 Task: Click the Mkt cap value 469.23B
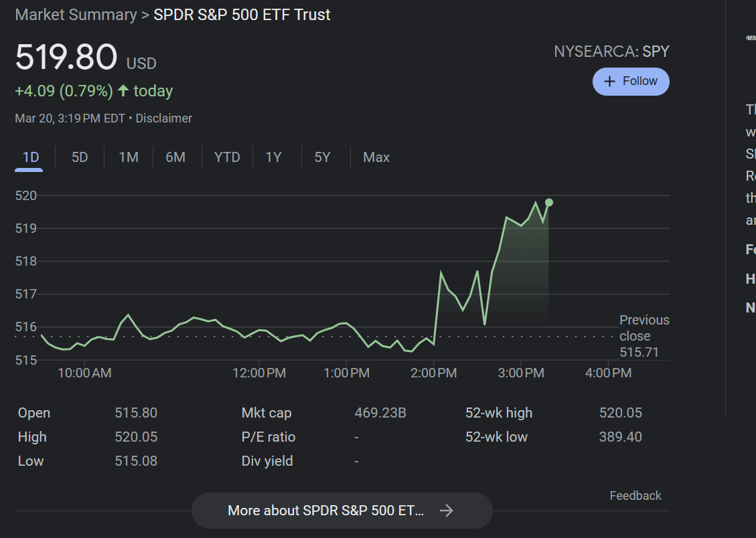pos(380,414)
